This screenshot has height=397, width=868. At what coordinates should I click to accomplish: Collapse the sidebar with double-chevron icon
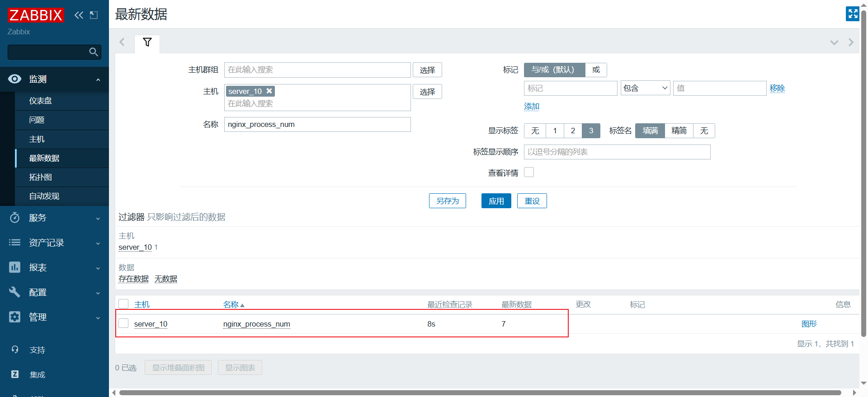79,15
